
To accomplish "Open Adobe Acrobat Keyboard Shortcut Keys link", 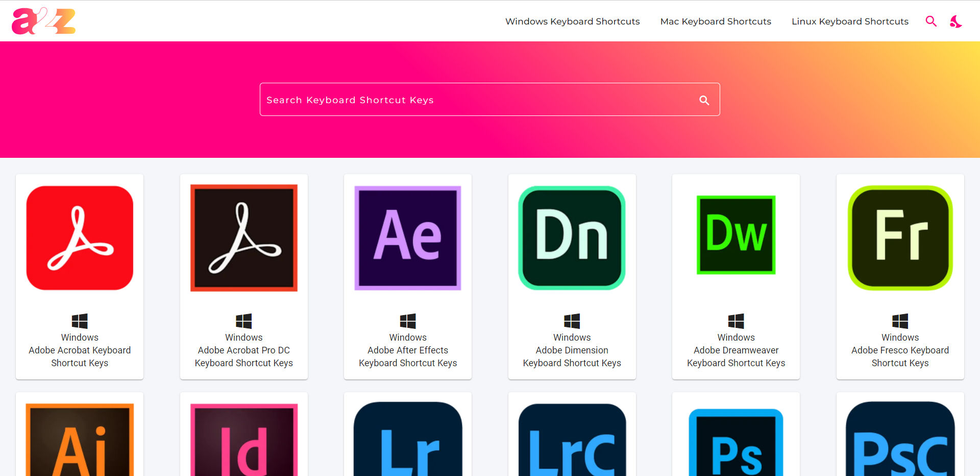I will pos(80,356).
